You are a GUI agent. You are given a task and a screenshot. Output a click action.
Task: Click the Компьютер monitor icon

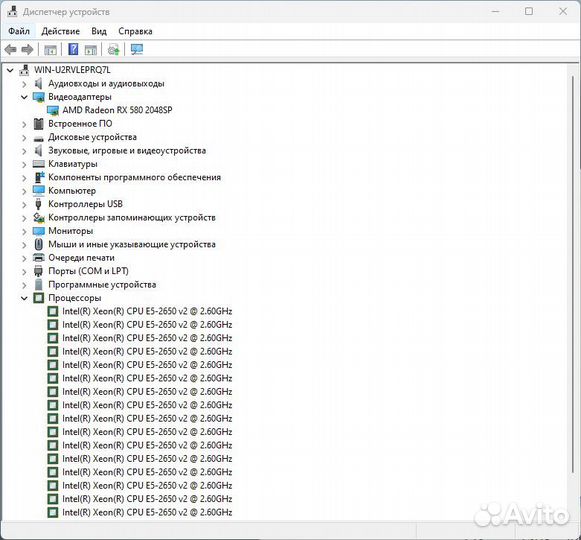click(x=39, y=191)
